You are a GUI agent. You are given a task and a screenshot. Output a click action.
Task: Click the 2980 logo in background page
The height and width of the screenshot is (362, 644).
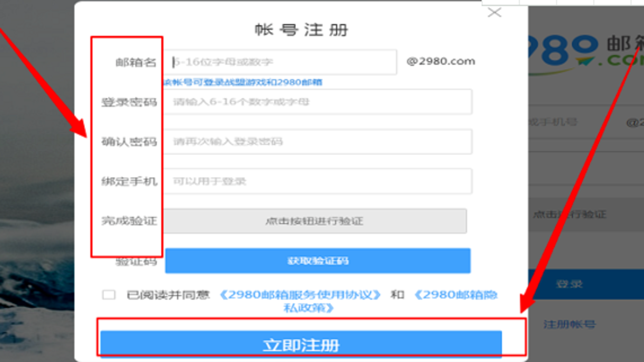click(x=586, y=54)
